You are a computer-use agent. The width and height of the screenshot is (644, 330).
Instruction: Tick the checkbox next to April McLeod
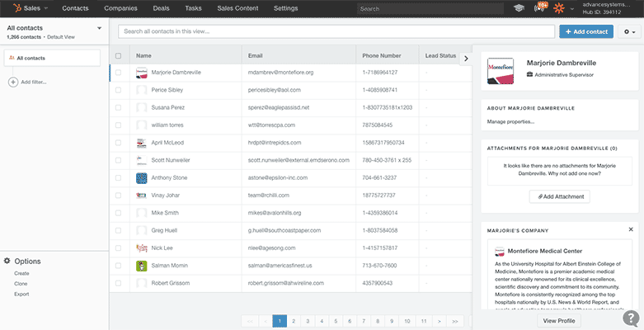(x=118, y=143)
